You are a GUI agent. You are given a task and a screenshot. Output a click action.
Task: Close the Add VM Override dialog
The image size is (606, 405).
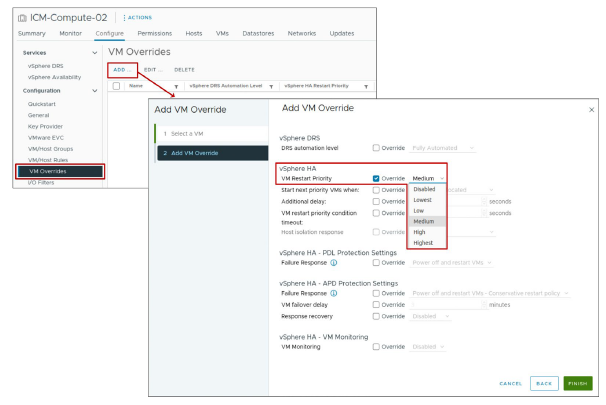[x=591, y=110]
